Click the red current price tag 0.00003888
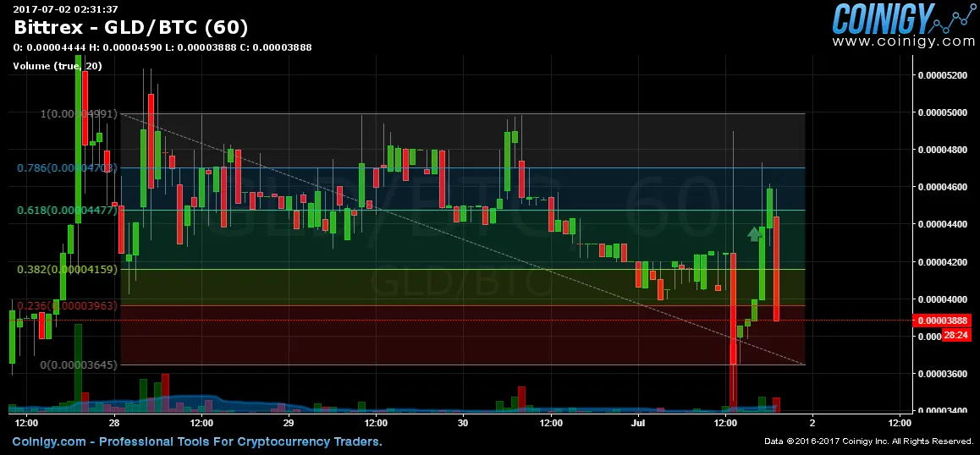 [943, 321]
